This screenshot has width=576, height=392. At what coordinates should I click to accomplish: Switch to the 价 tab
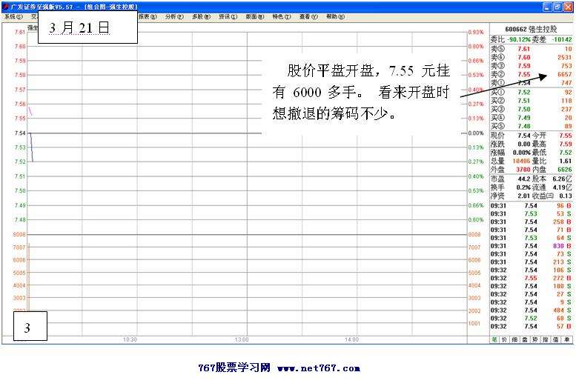[505, 339]
